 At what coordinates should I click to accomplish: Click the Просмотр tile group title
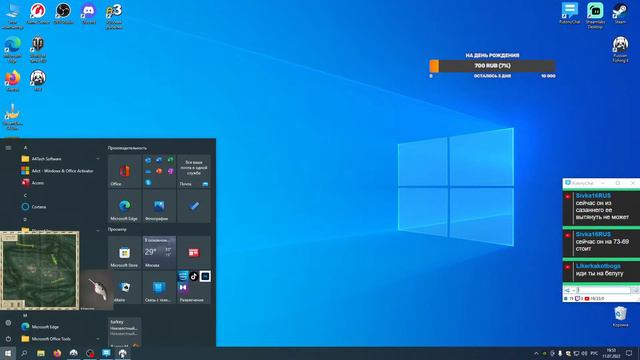pyautogui.click(x=117, y=229)
